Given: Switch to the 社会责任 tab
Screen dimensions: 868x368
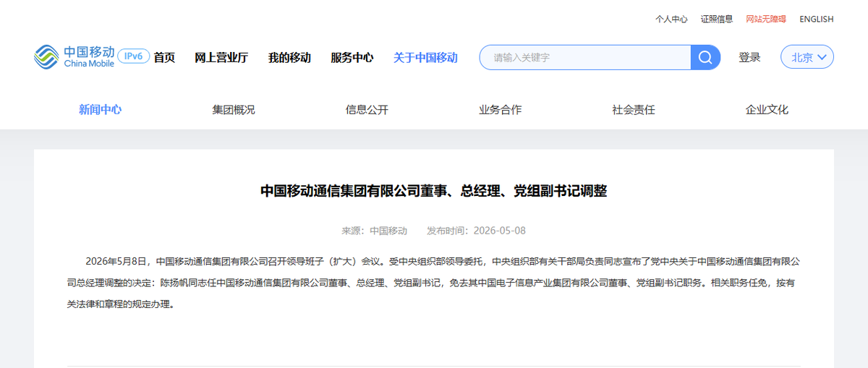Looking at the screenshot, I should pos(634,110).
